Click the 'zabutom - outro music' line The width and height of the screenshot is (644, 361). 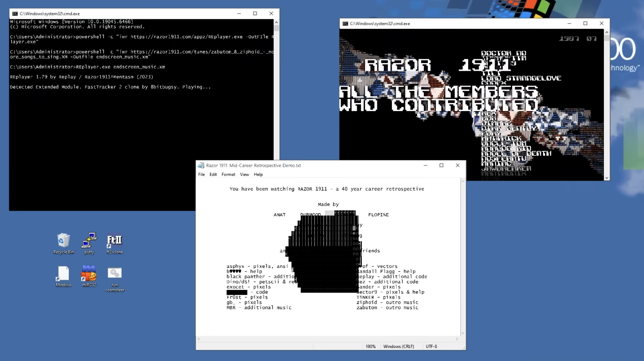pyautogui.click(x=387, y=308)
